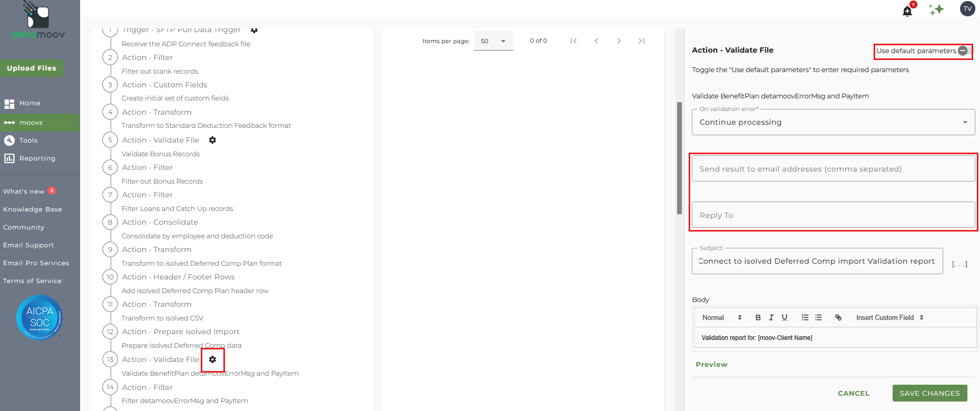
Task: Open the Insert Custom Field dropdown
Action: click(890, 317)
